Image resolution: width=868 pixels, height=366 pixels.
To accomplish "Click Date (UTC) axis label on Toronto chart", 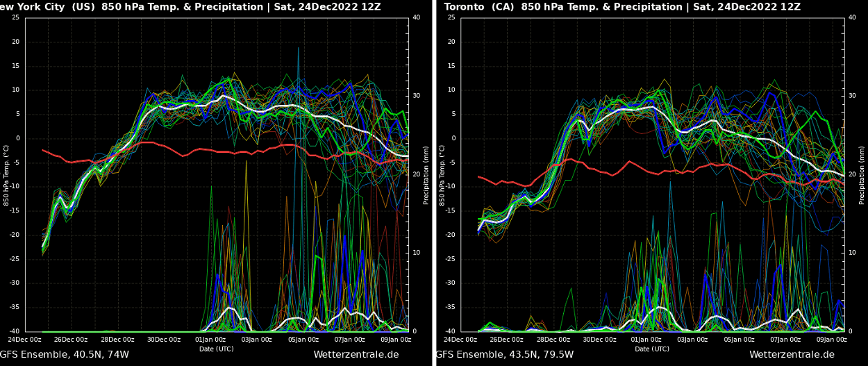I will 652,349.
